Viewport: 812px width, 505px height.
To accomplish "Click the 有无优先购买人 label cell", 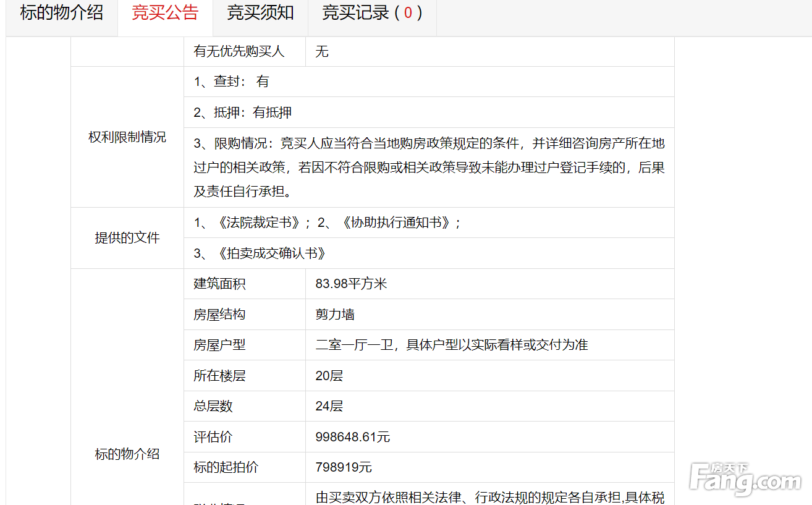I will click(x=239, y=52).
